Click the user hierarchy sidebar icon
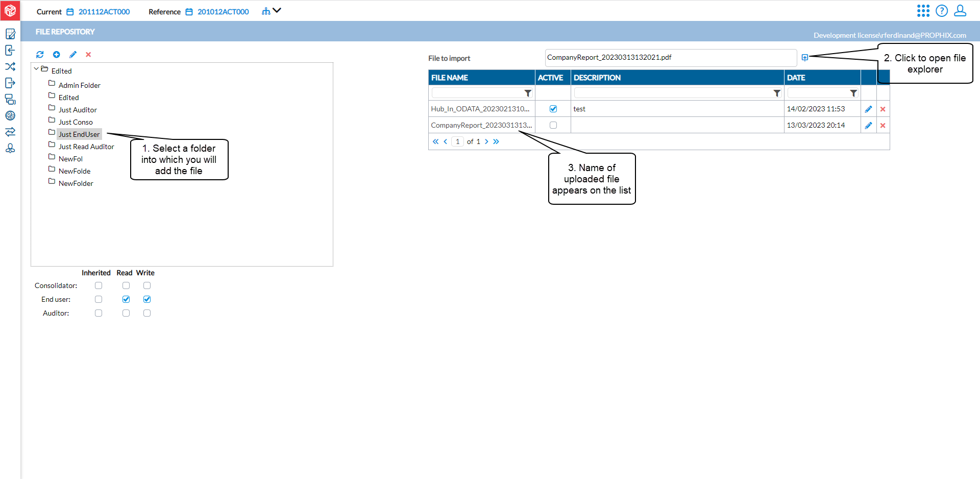This screenshot has width=980, height=479. [x=10, y=149]
